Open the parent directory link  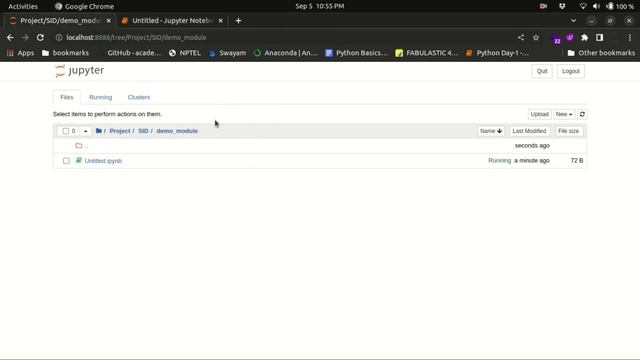pyautogui.click(x=86, y=146)
